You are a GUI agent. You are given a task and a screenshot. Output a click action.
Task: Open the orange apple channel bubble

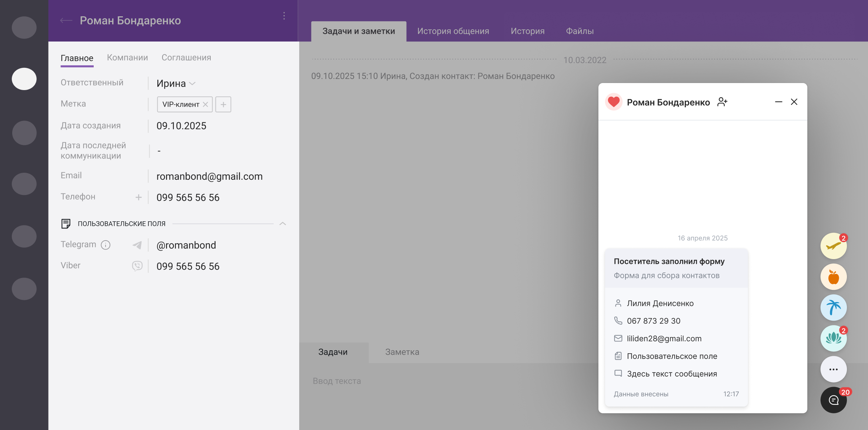[833, 277]
